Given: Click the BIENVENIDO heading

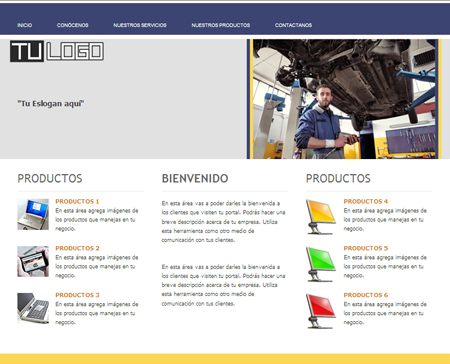Looking at the screenshot, I should 195,178.
